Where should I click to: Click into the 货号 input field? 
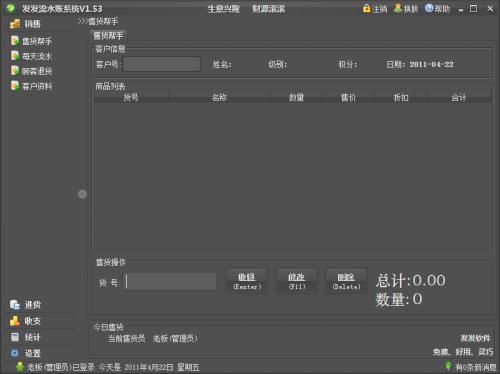point(171,282)
